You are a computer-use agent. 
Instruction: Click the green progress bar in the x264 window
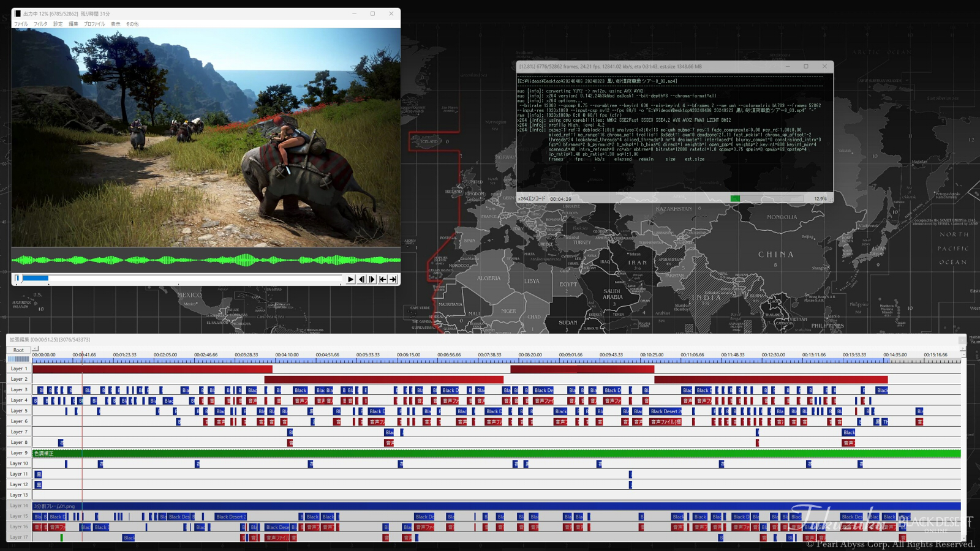(735, 198)
